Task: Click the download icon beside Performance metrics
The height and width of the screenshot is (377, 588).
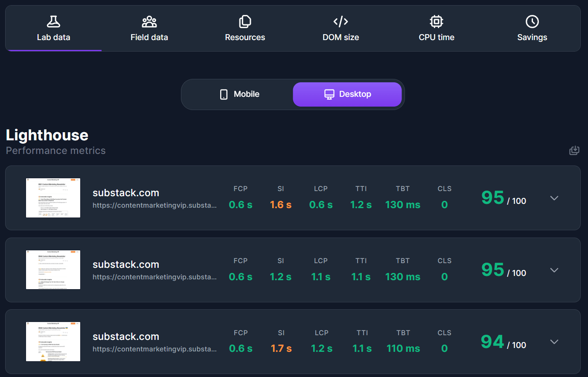Action: 574,150
